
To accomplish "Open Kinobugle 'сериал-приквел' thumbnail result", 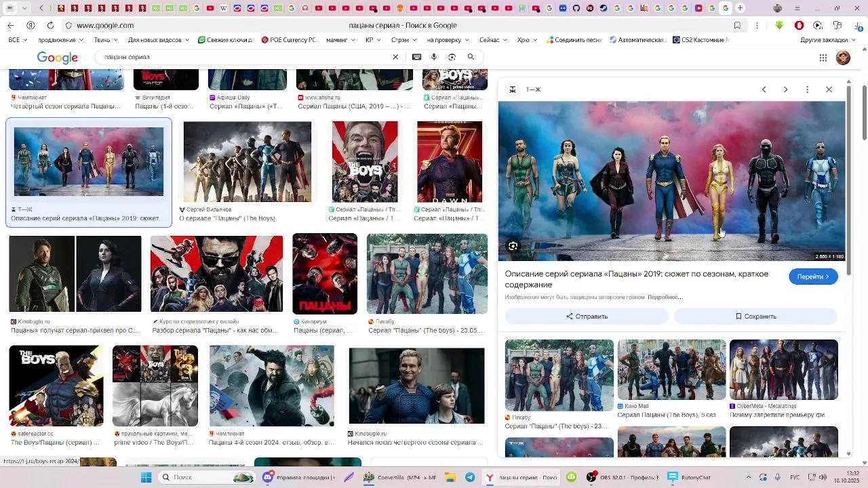I will click(x=75, y=274).
